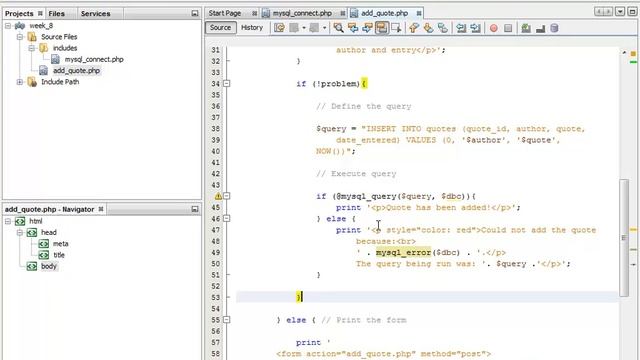
Task: Select mysql_connect.php in the project tree
Action: (94, 60)
